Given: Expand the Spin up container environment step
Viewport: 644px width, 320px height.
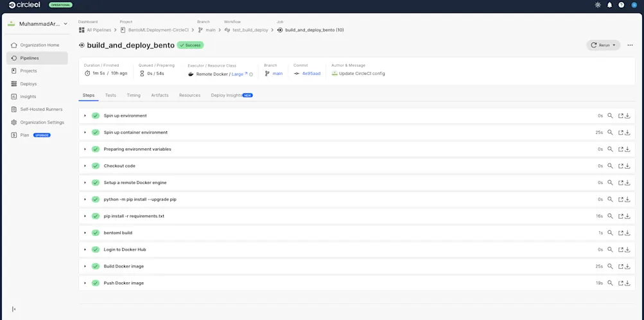Looking at the screenshot, I should (x=85, y=133).
